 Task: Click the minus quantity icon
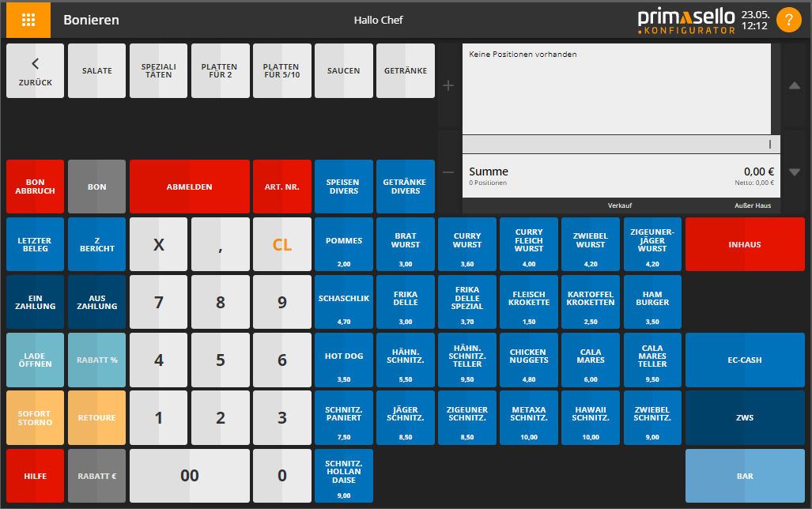tap(448, 172)
